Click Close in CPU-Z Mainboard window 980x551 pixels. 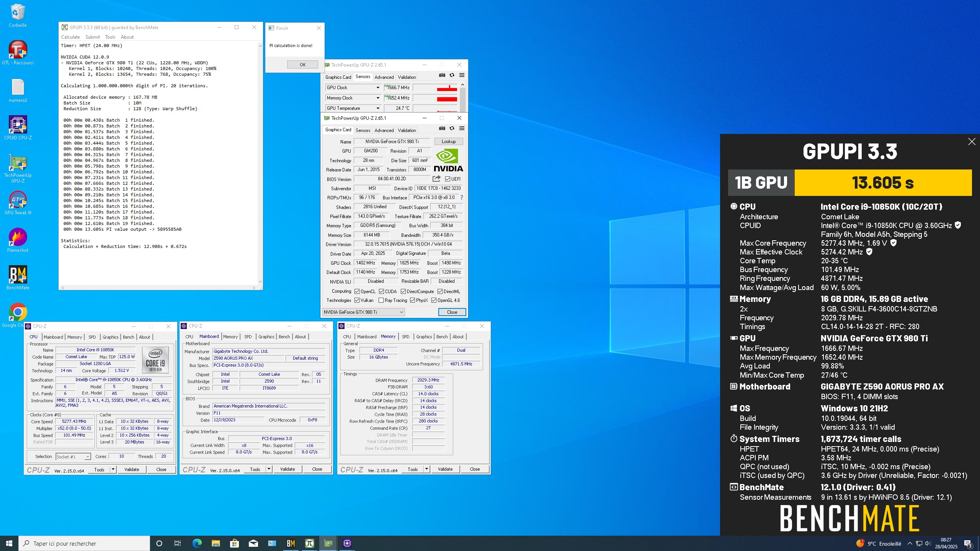click(x=317, y=469)
